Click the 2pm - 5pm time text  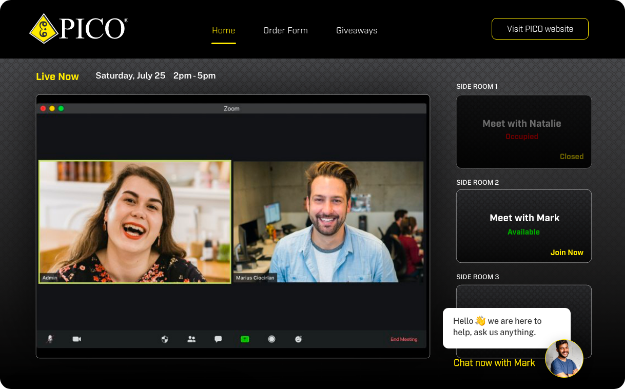coord(195,76)
